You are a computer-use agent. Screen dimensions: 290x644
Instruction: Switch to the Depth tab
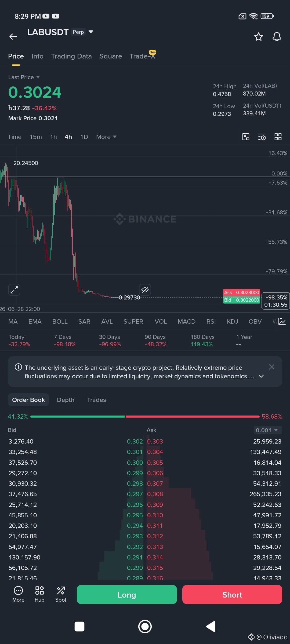(x=66, y=400)
